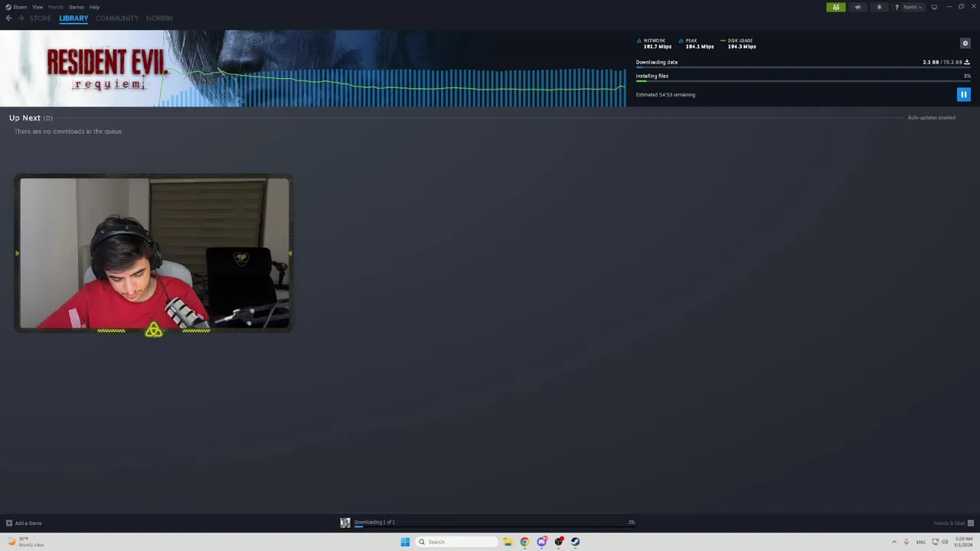Screen dimensions: 980x551
Task: Enter Big Picture mode via monitor icon
Action: (934, 7)
